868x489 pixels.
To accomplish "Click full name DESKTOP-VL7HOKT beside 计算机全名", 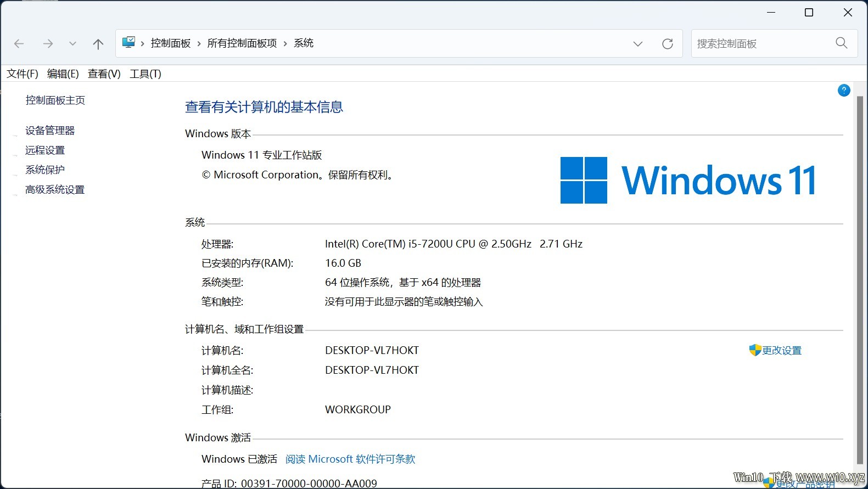I will (x=372, y=370).
